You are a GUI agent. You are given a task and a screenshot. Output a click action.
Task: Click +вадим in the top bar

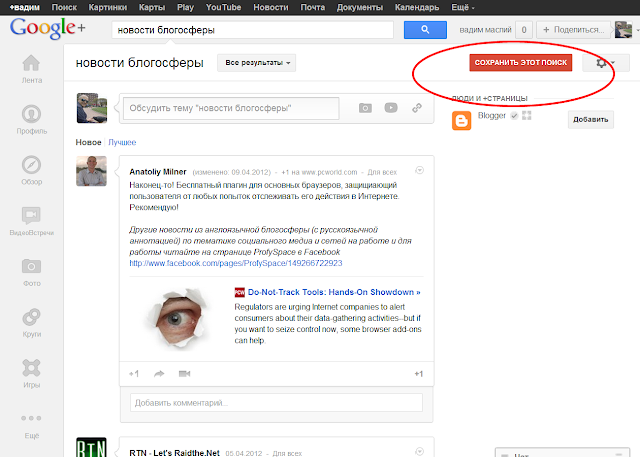click(25, 7)
